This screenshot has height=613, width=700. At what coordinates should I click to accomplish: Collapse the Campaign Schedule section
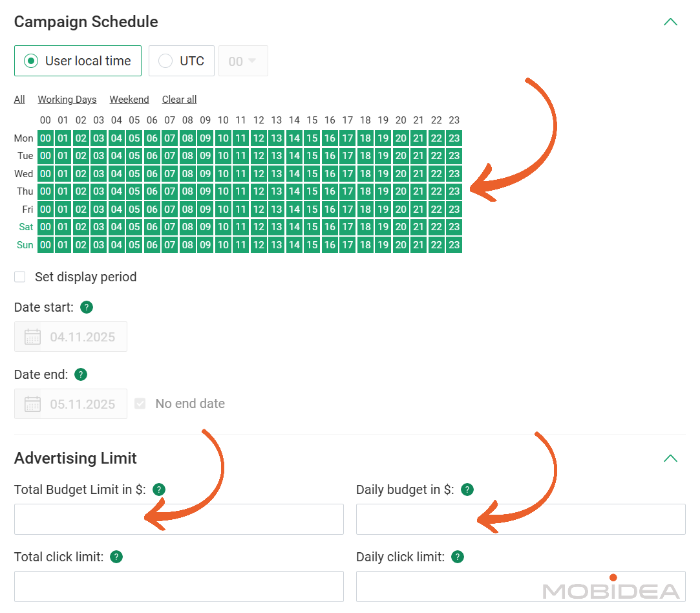(x=670, y=22)
